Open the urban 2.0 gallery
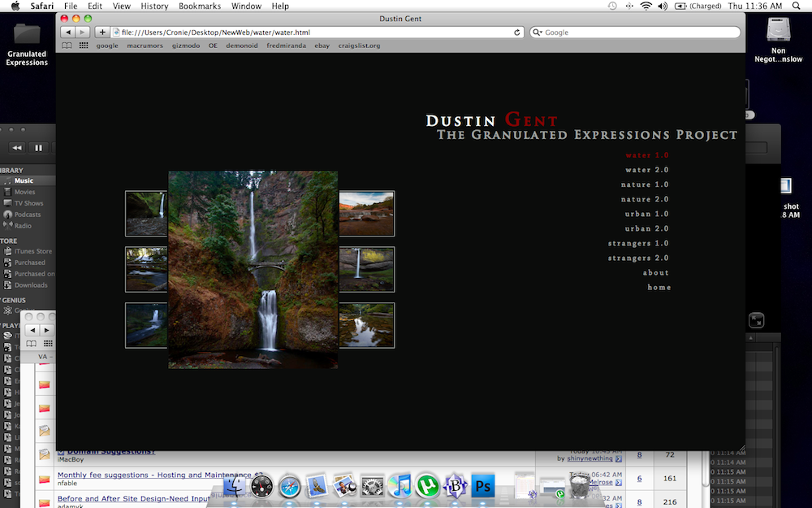This screenshot has height=508, width=812. 647,228
